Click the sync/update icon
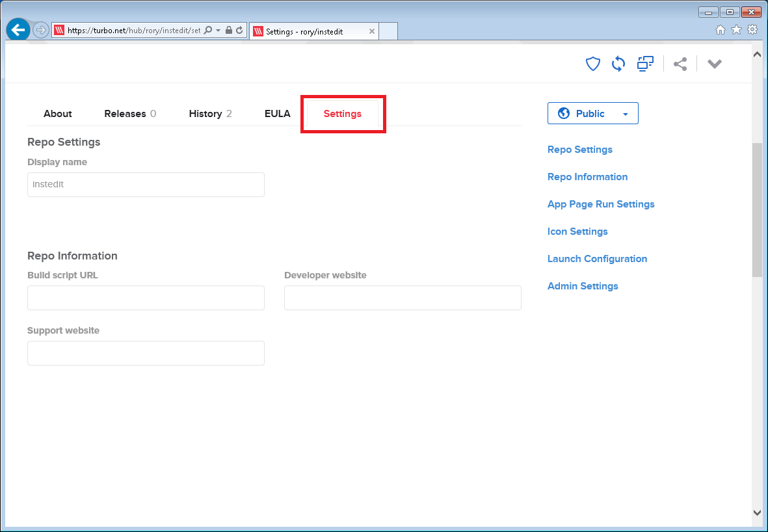The height and width of the screenshot is (532, 768). pos(618,64)
